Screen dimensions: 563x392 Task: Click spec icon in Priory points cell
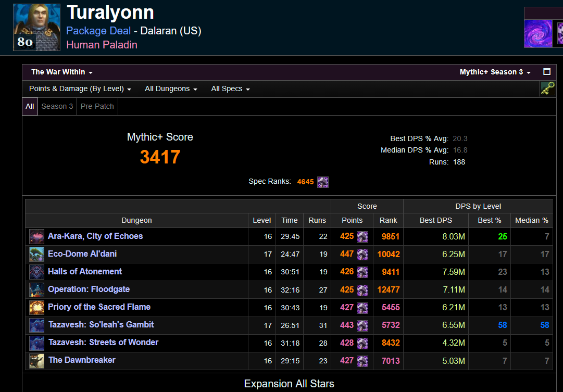[362, 307]
